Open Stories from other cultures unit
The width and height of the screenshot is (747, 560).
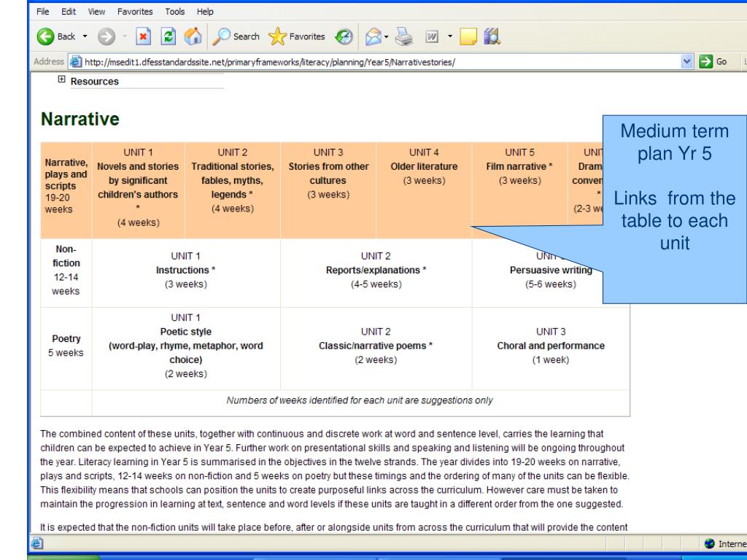(328, 174)
